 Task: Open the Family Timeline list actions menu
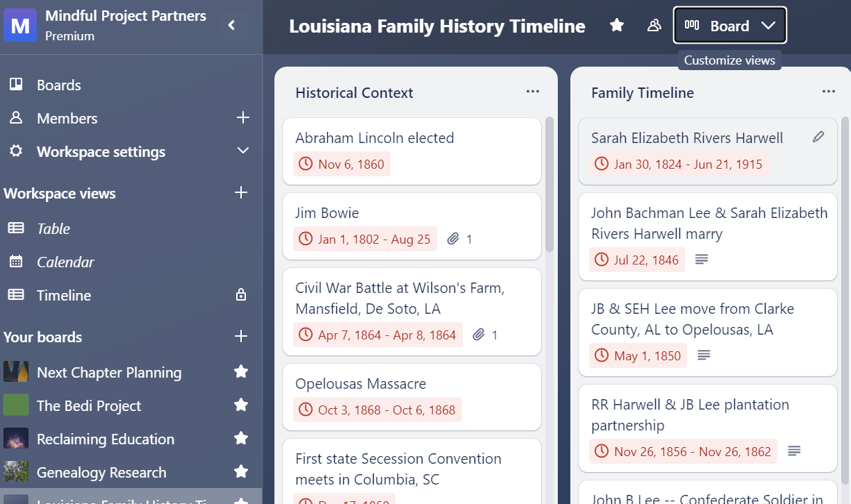click(x=828, y=91)
